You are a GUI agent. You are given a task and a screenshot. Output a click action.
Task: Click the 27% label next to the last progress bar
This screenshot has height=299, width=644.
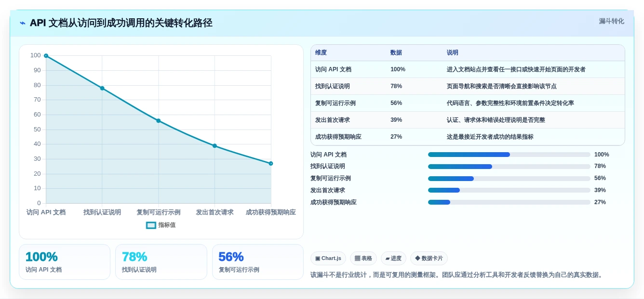(x=600, y=202)
